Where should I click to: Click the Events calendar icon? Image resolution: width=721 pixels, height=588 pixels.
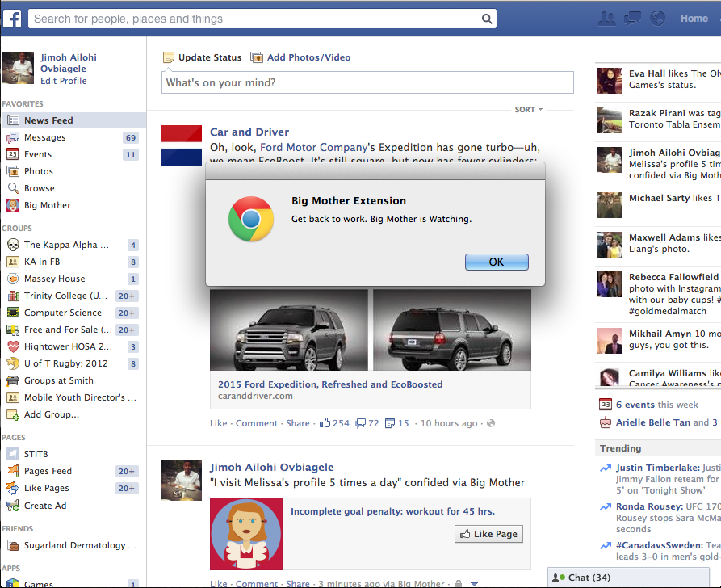[x=13, y=154]
